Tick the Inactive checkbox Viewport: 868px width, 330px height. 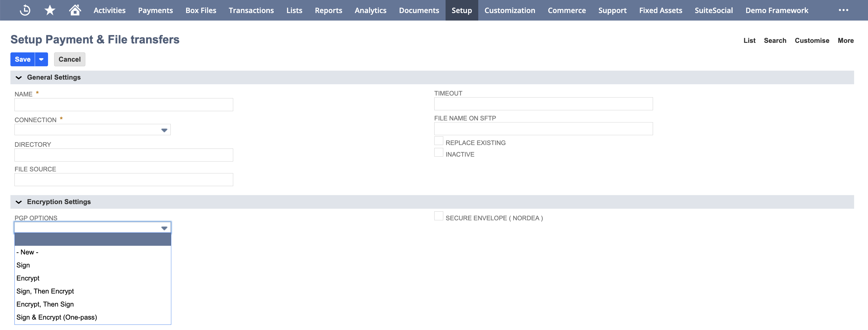[438, 152]
